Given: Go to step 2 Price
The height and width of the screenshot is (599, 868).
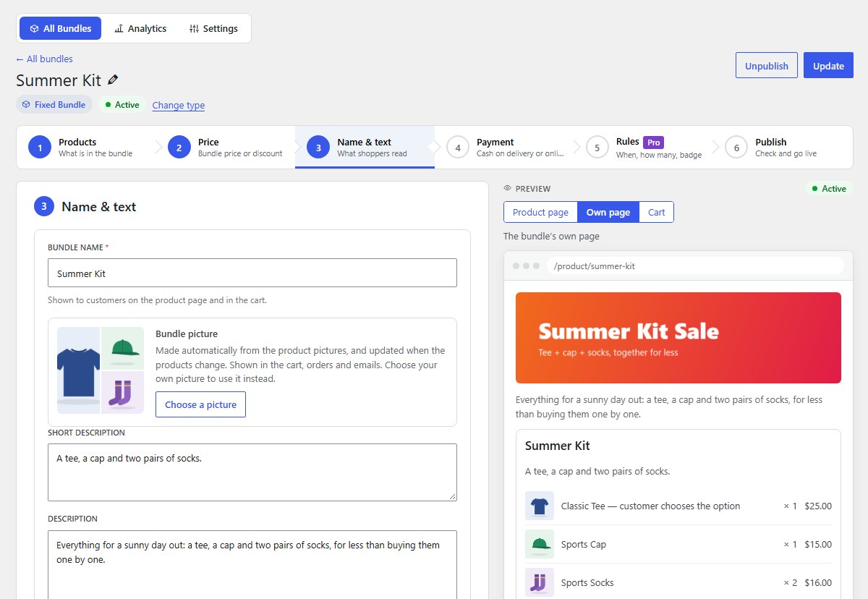Looking at the screenshot, I should (225, 148).
